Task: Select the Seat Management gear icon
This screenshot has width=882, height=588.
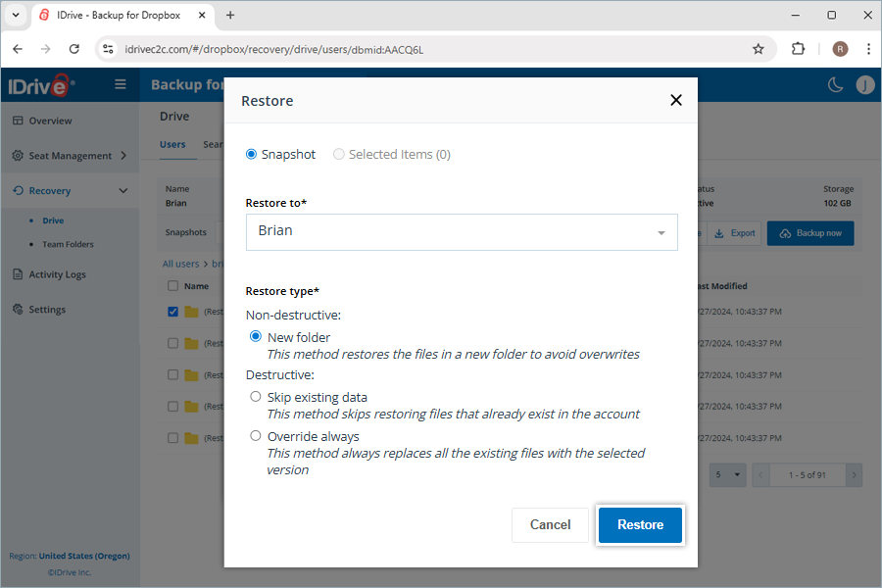Action: click(17, 155)
